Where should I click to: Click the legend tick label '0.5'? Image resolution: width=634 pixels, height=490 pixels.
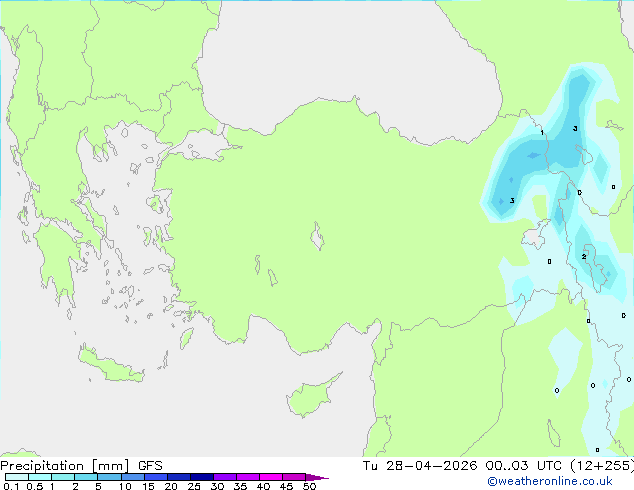[35, 486]
